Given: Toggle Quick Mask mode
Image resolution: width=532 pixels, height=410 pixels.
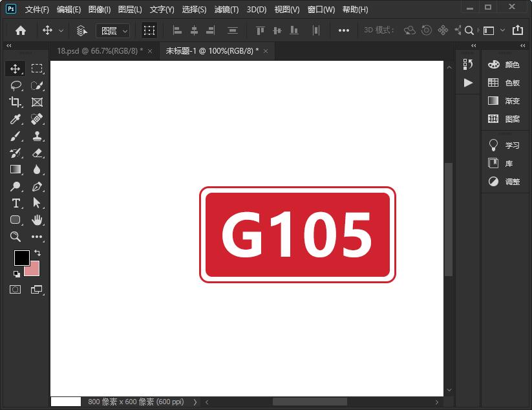Looking at the screenshot, I should pos(16,290).
